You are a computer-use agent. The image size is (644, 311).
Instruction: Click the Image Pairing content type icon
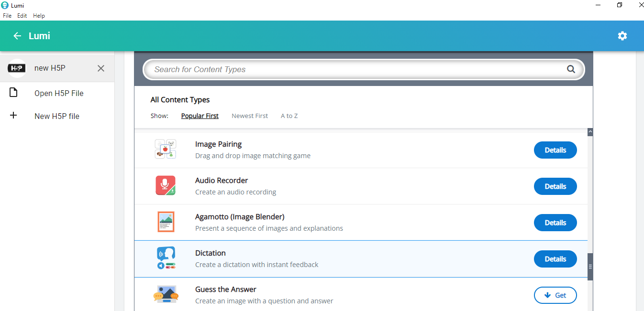click(166, 150)
